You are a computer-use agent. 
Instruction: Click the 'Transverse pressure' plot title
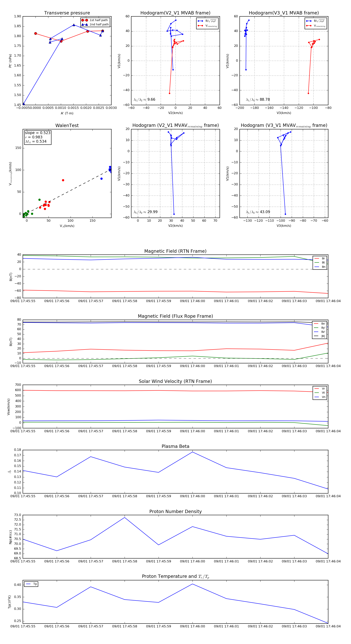tap(67, 13)
